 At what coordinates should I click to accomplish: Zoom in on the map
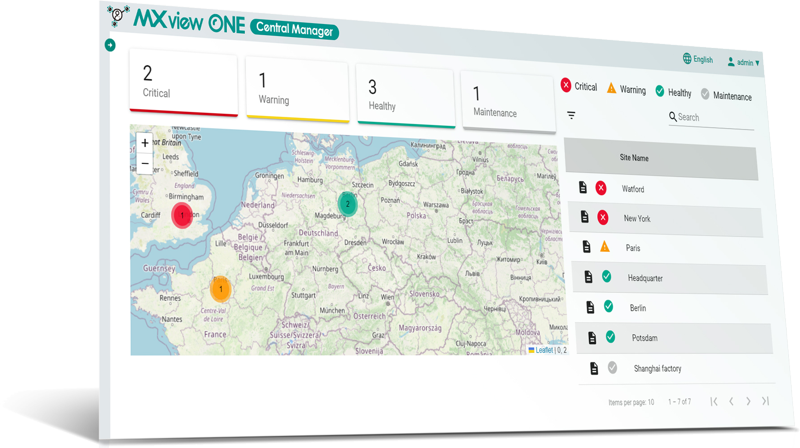pyautogui.click(x=145, y=143)
